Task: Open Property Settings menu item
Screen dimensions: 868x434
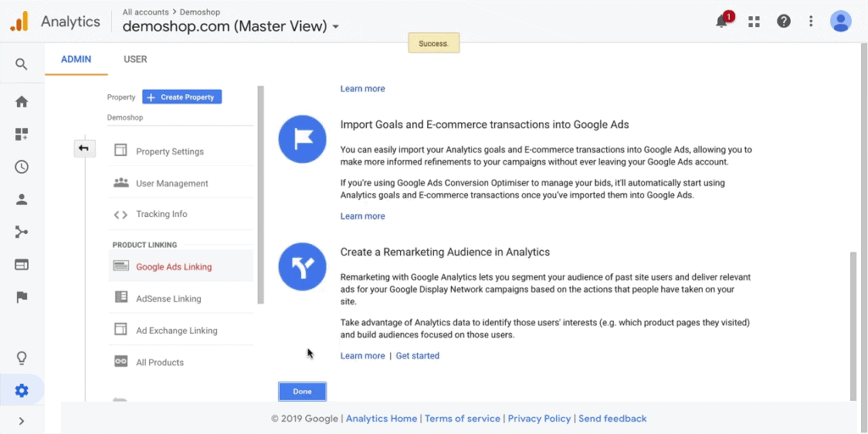Action: [x=181, y=151]
